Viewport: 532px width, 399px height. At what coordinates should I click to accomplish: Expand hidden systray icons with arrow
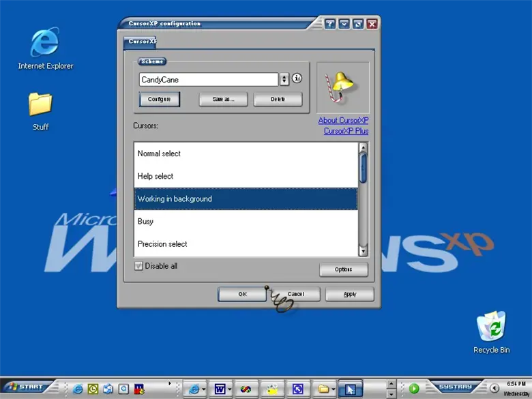tap(494, 388)
